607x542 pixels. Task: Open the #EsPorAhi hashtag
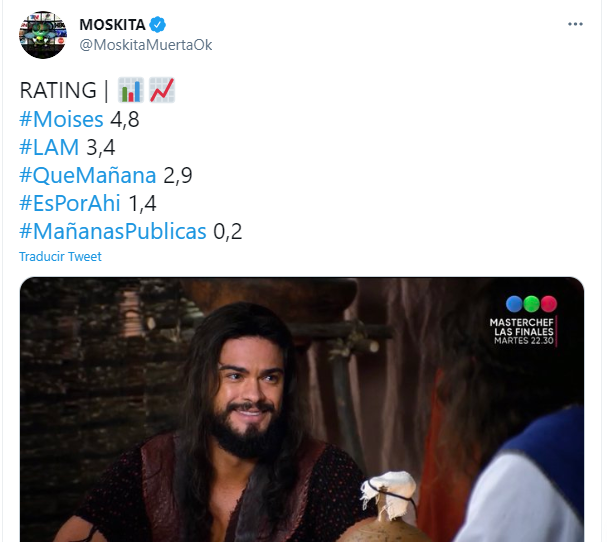click(x=70, y=203)
